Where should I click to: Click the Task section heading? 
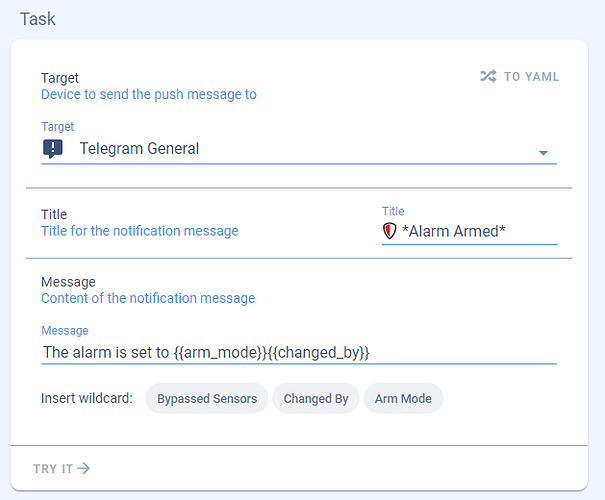38,19
